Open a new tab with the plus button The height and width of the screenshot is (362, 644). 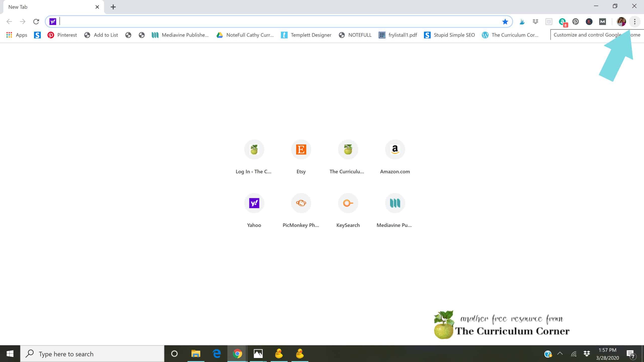point(113,7)
